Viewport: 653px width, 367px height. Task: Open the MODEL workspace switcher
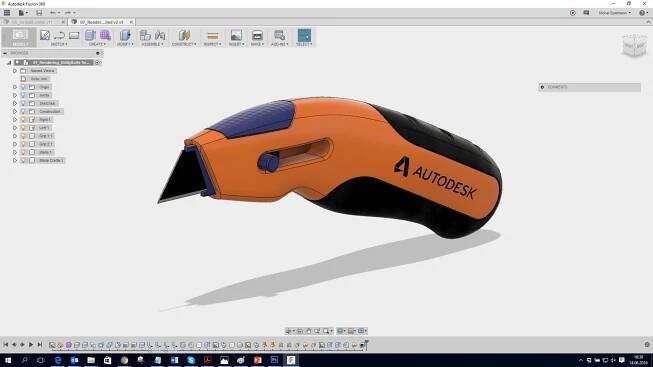click(x=20, y=37)
